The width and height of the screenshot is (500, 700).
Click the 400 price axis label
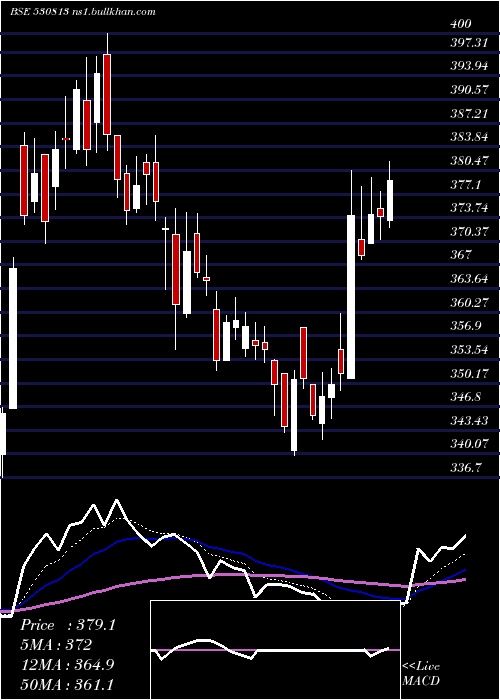click(x=460, y=24)
